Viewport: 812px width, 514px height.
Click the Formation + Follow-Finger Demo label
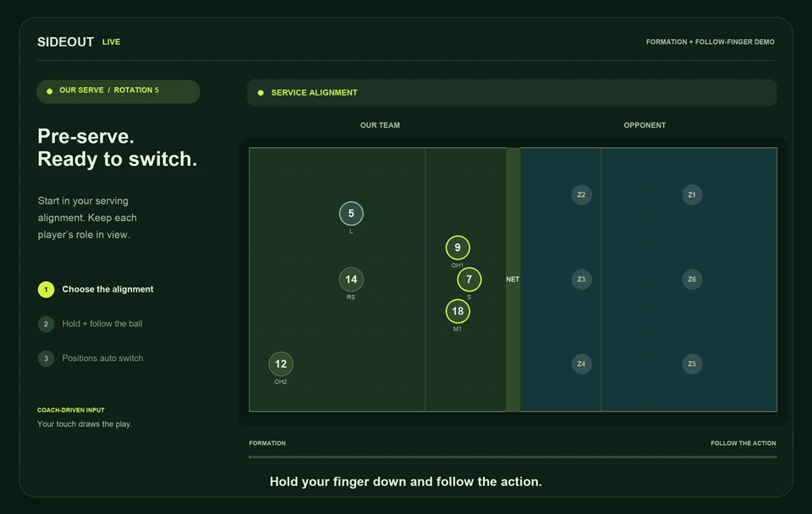coord(710,42)
